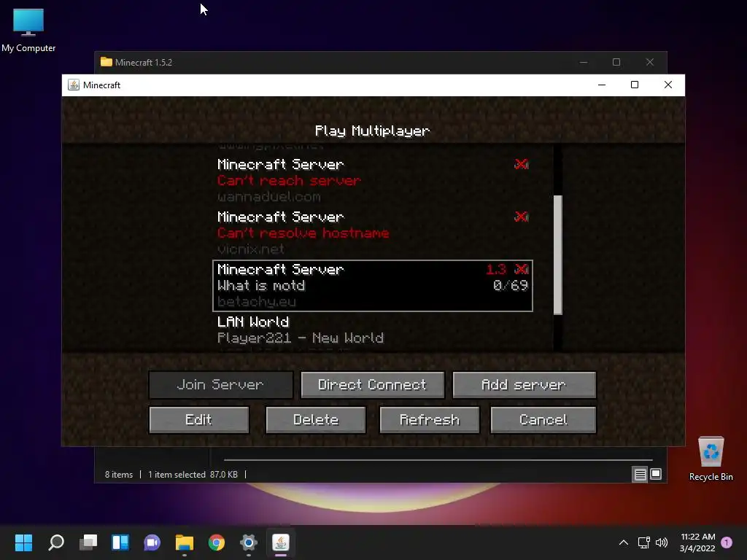Edit the selected server entry
Image resolution: width=747 pixels, height=560 pixels.
pos(199,419)
